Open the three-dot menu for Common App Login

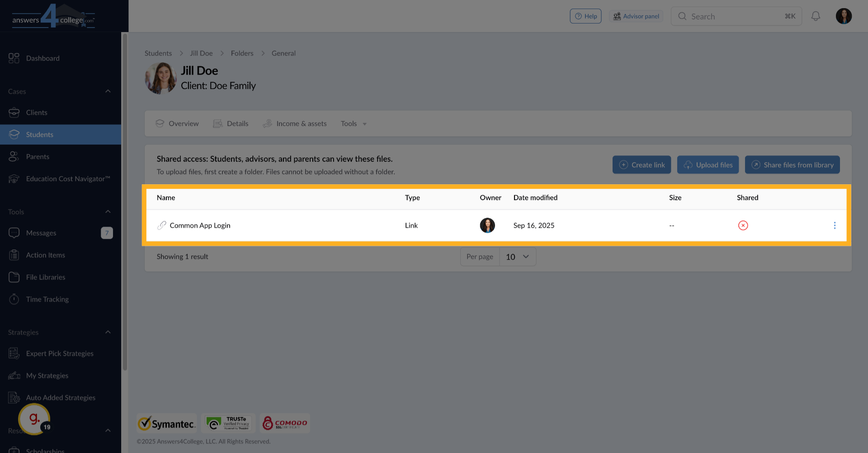pos(835,225)
